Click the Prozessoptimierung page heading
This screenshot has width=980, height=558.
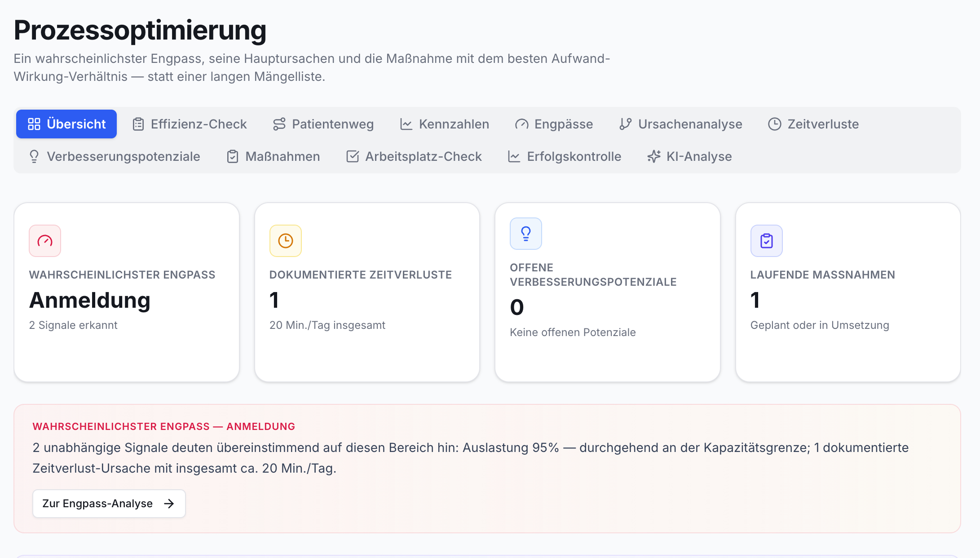(x=140, y=30)
